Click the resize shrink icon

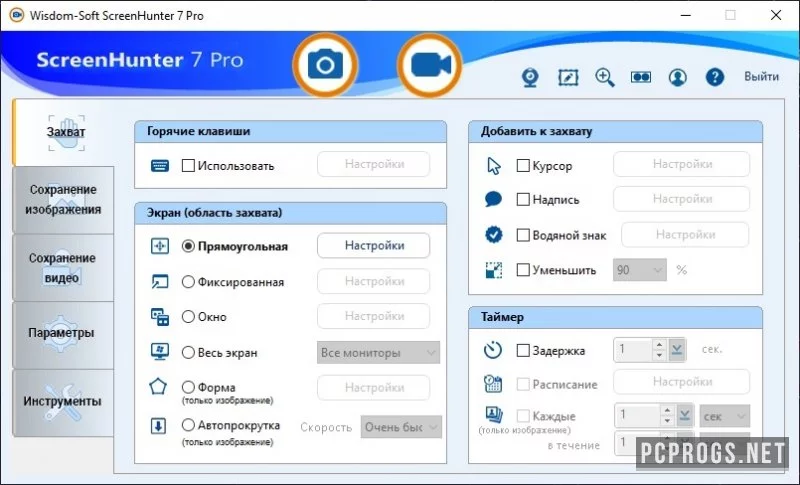coord(493,270)
